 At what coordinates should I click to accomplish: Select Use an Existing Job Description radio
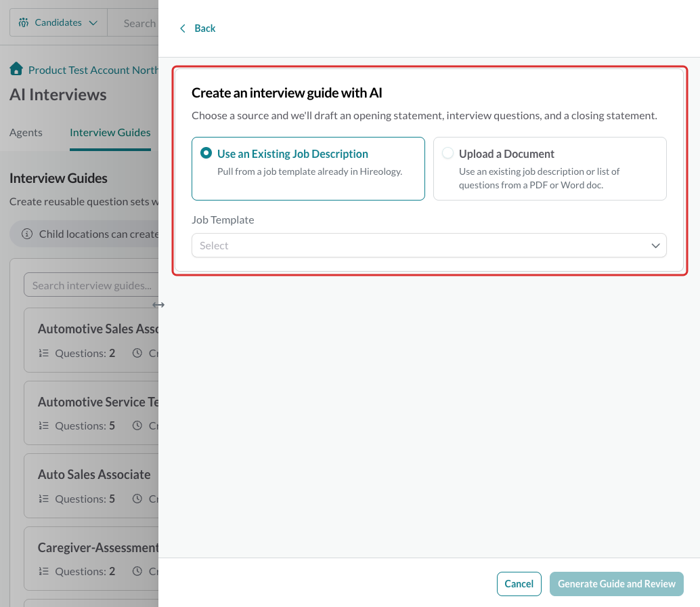pos(206,153)
